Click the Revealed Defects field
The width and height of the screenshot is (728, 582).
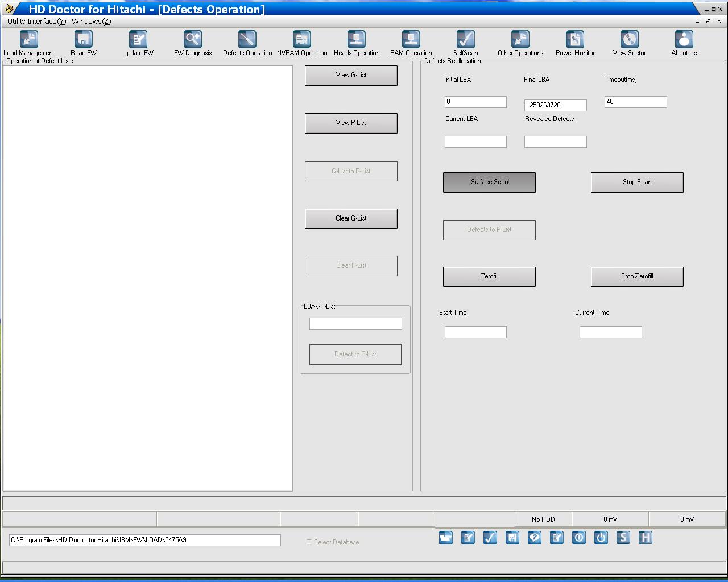556,142
